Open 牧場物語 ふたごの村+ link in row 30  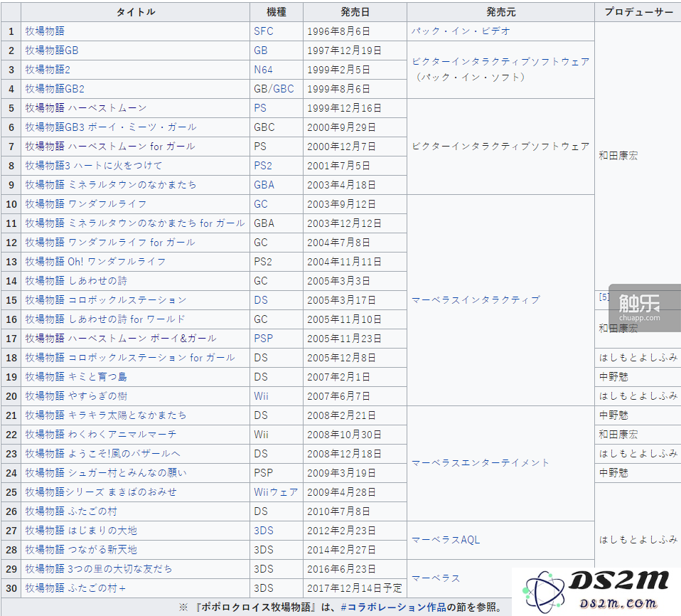click(x=75, y=588)
